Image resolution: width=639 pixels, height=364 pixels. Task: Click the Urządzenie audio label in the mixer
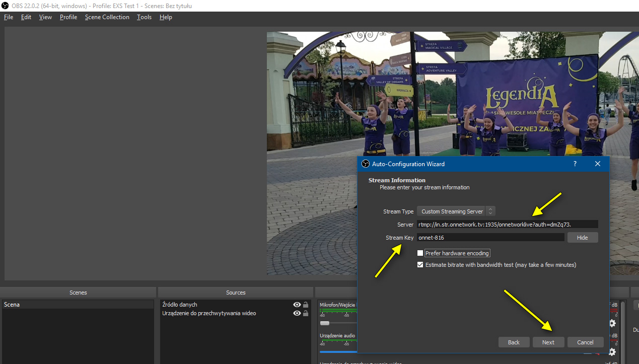pyautogui.click(x=337, y=335)
